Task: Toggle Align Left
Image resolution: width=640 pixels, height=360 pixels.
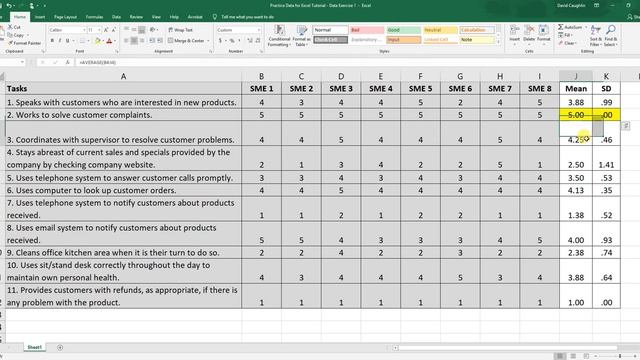Action: [126, 41]
